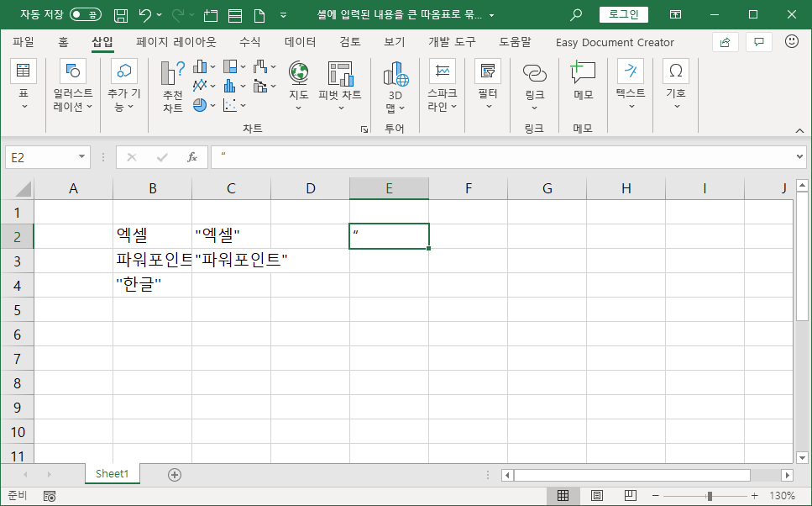This screenshot has height=506, width=812.
Task: Open the 필터 dropdown
Action: [x=488, y=85]
